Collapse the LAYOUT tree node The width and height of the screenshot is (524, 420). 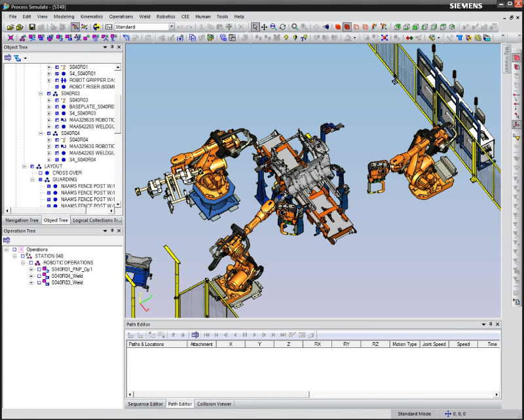point(24,166)
